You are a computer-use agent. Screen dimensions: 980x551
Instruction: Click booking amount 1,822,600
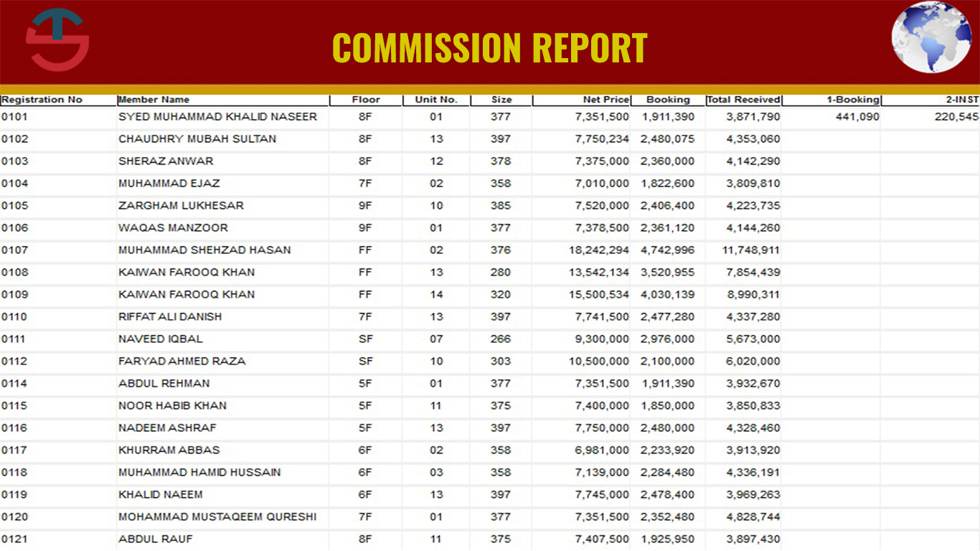click(x=668, y=183)
